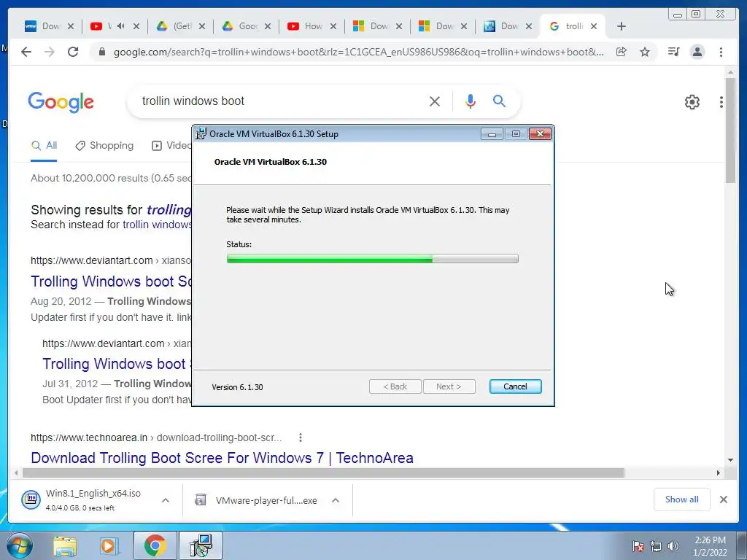Viewport: 747px width, 560px height.
Task: Open the Chrome profile avatar
Action: coord(697,52)
